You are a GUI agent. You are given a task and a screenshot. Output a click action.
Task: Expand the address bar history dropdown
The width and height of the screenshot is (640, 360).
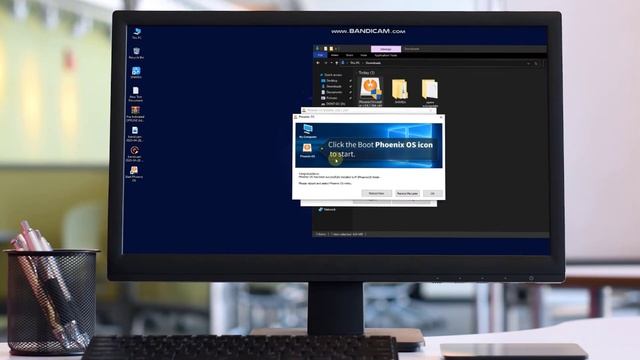point(529,63)
